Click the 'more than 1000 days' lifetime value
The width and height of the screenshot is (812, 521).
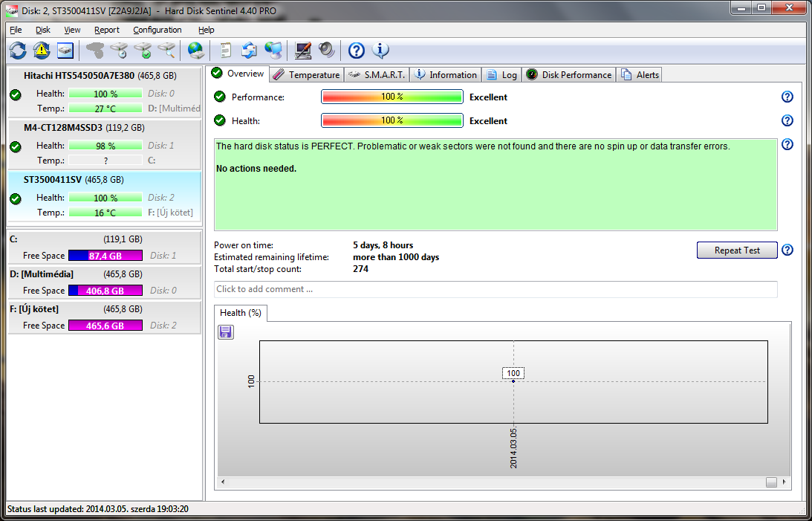click(396, 257)
